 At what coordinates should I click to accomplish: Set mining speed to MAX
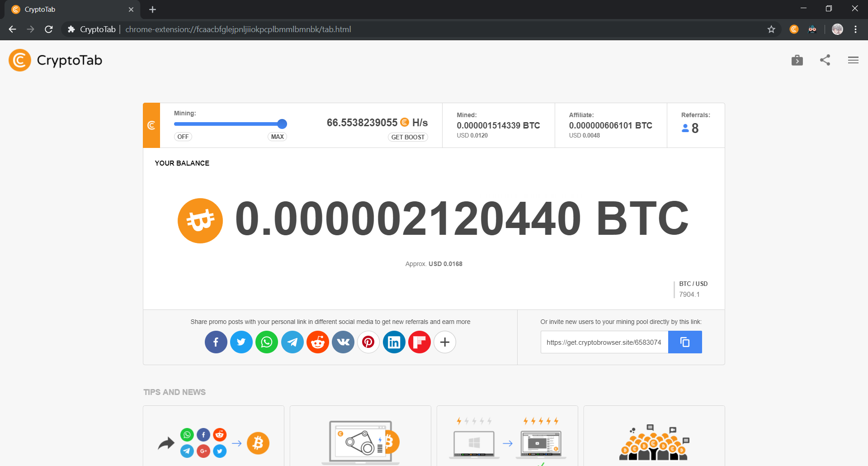point(278,137)
